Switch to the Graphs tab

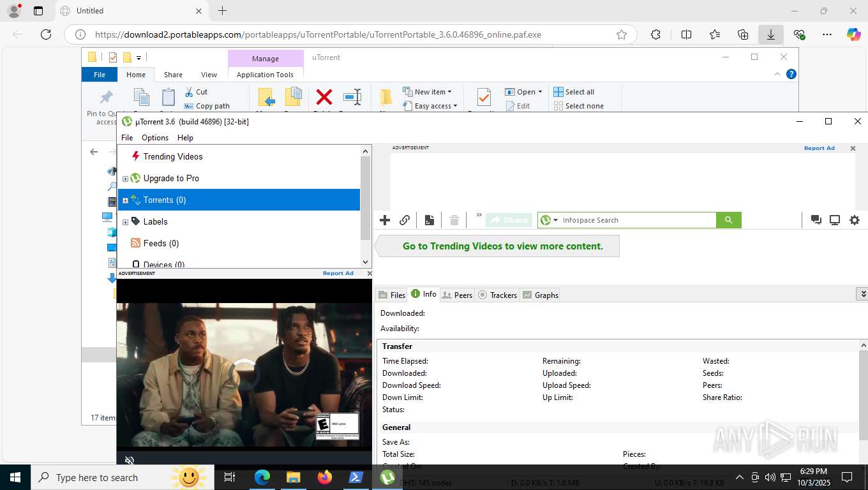[540, 295]
